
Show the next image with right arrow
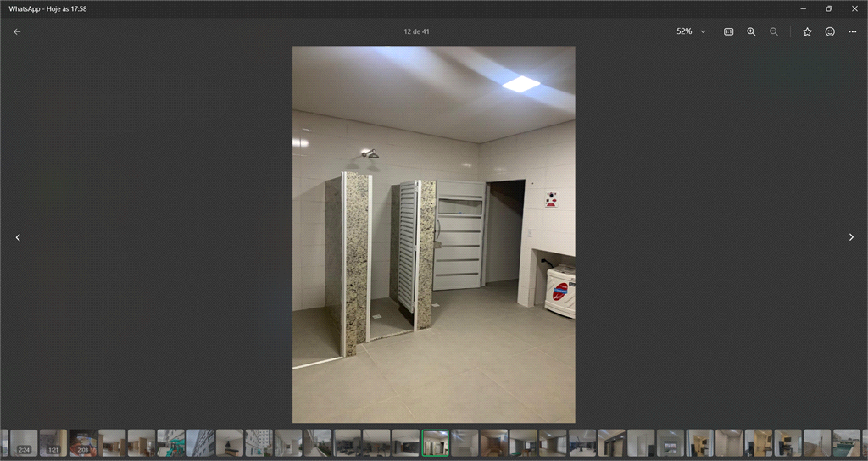pyautogui.click(x=851, y=237)
